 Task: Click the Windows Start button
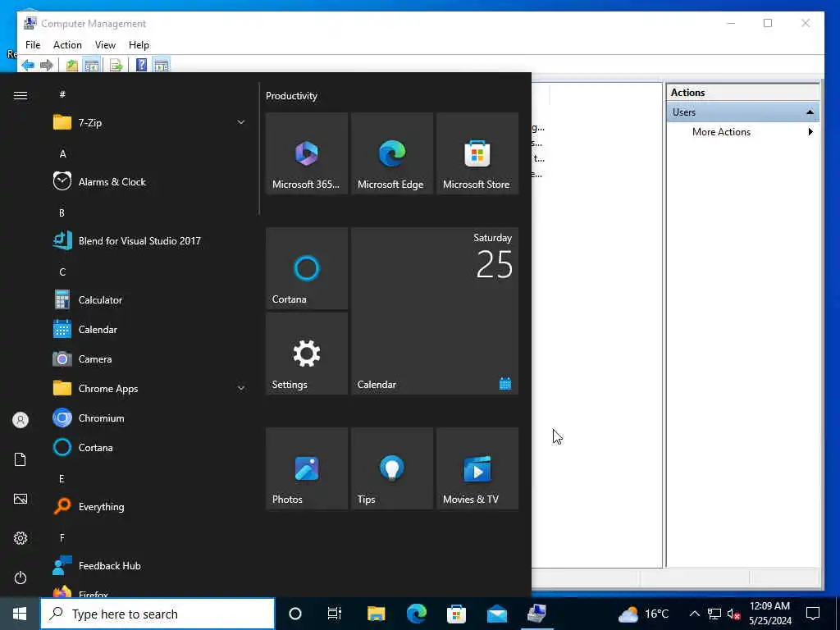[x=20, y=614]
